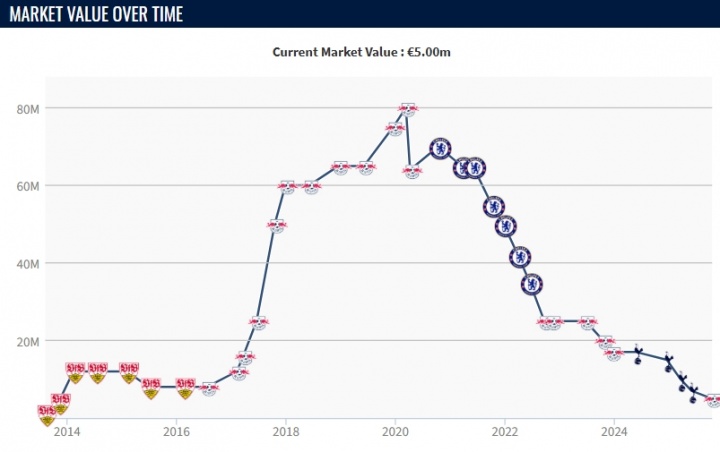Select the first Tottenham marker after 2024
The width and height of the screenshot is (720, 452).
point(638,352)
